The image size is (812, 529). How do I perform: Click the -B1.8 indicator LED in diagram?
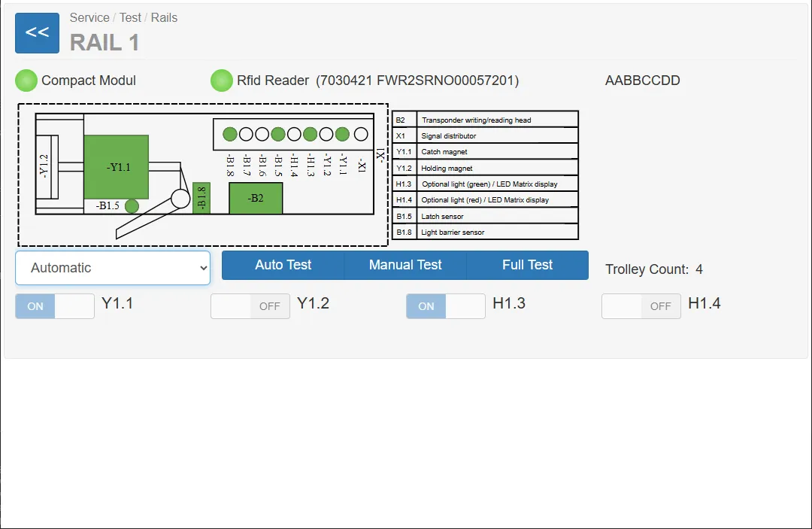coord(230,134)
